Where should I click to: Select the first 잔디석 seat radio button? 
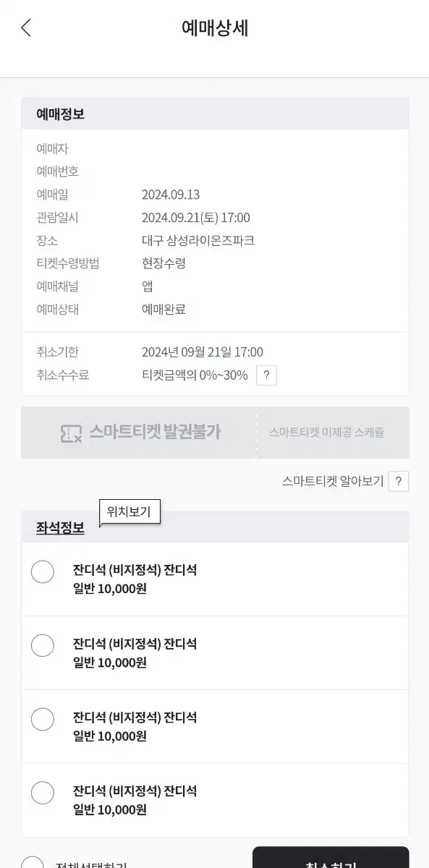point(43,571)
